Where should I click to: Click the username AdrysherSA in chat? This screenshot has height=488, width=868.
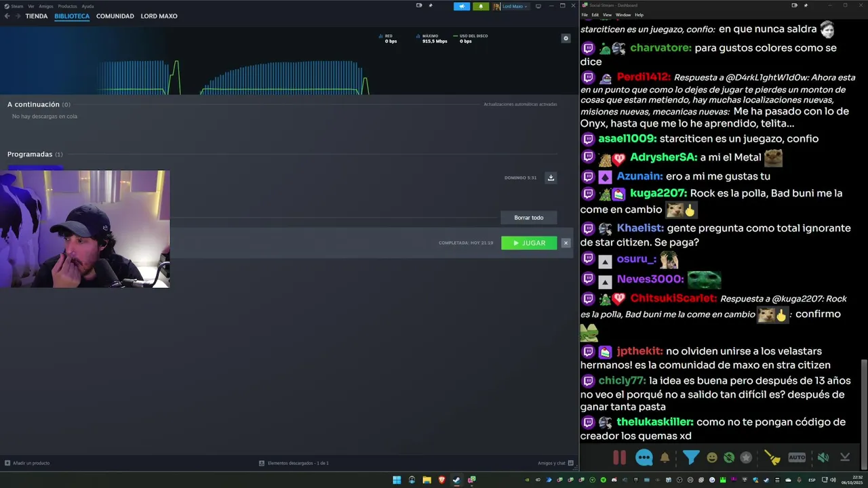(x=663, y=157)
